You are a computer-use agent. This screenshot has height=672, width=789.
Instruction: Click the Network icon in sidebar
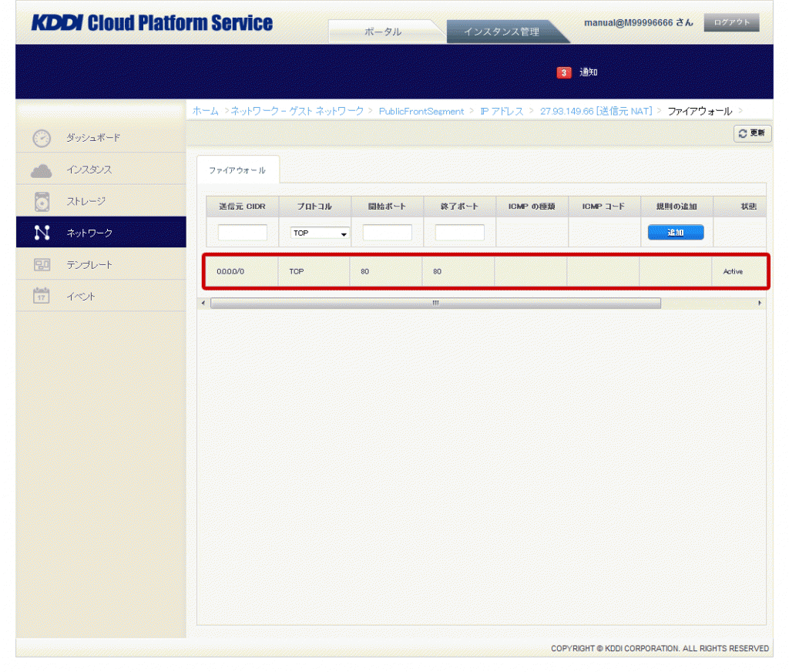pyautogui.click(x=42, y=233)
